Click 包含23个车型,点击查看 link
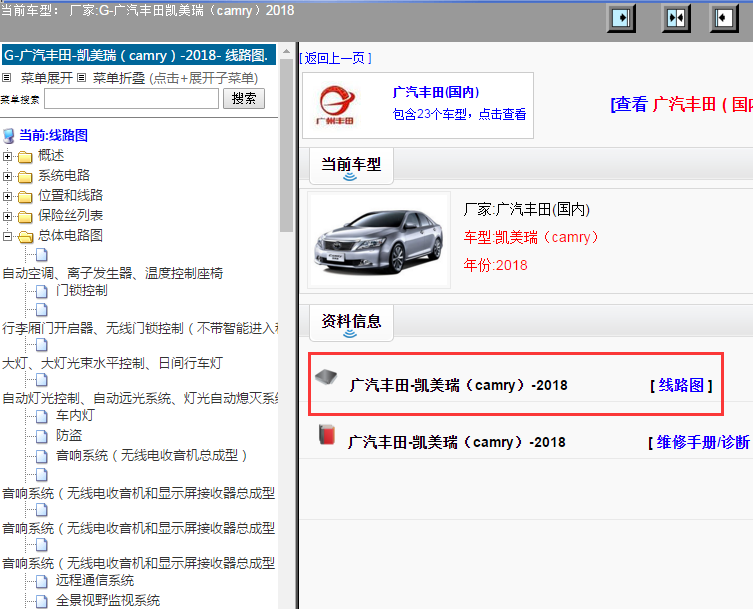Image resolution: width=753 pixels, height=609 pixels. point(459,114)
